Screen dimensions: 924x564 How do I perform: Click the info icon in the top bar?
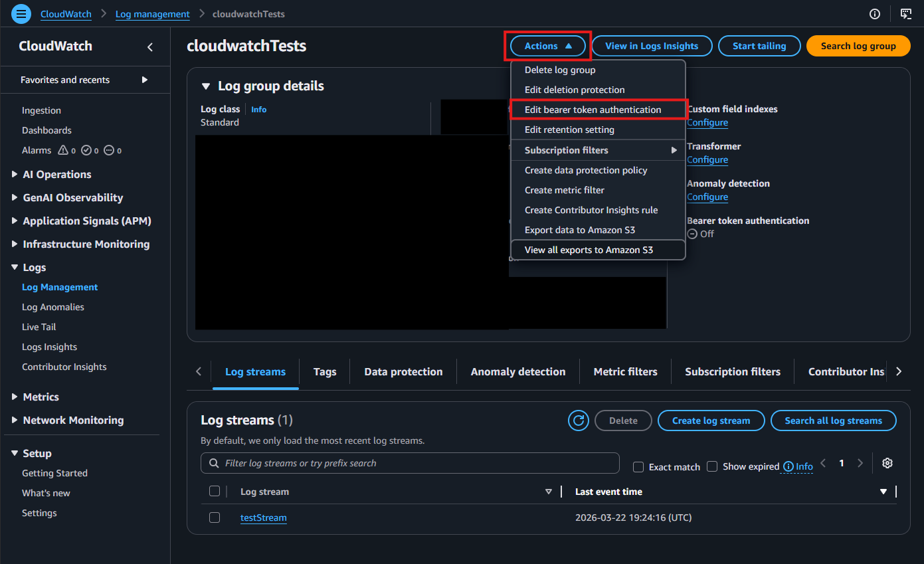click(875, 13)
